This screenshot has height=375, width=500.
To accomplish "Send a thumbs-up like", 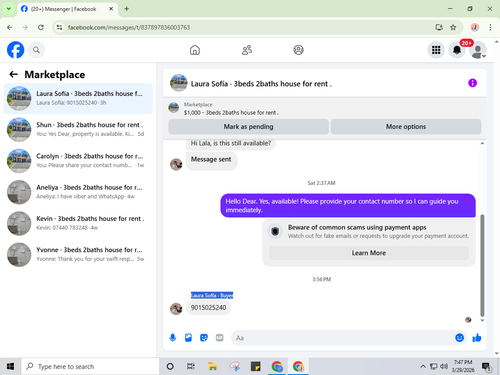I will pyautogui.click(x=477, y=338).
